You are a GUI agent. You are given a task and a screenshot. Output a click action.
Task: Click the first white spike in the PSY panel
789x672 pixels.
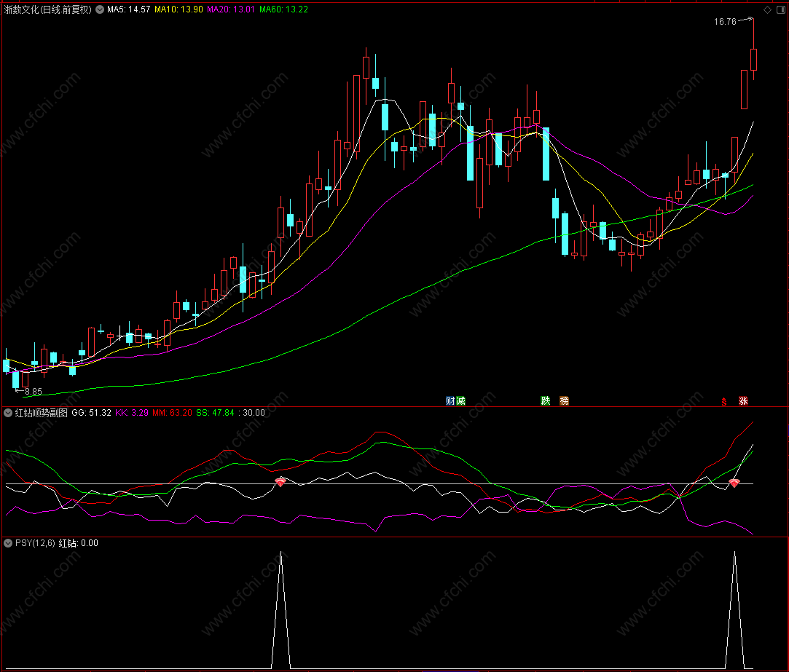[280, 610]
